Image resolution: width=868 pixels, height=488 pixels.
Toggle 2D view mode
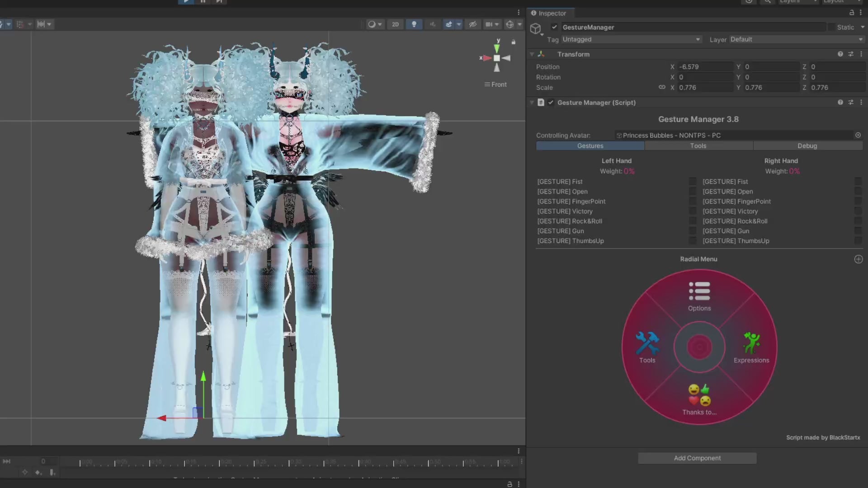pos(395,24)
